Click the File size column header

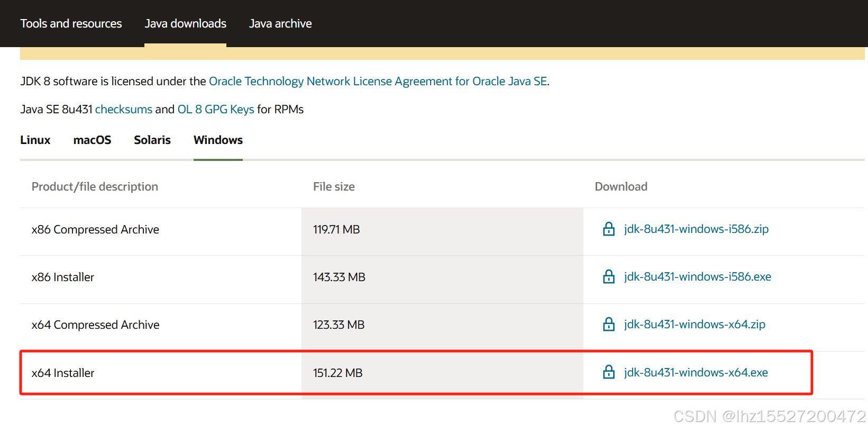click(x=334, y=186)
